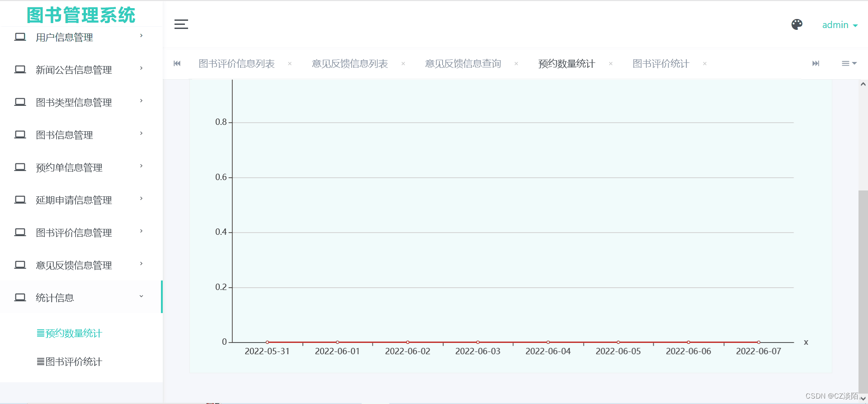Select the 预约数量统计 tab

(x=566, y=64)
